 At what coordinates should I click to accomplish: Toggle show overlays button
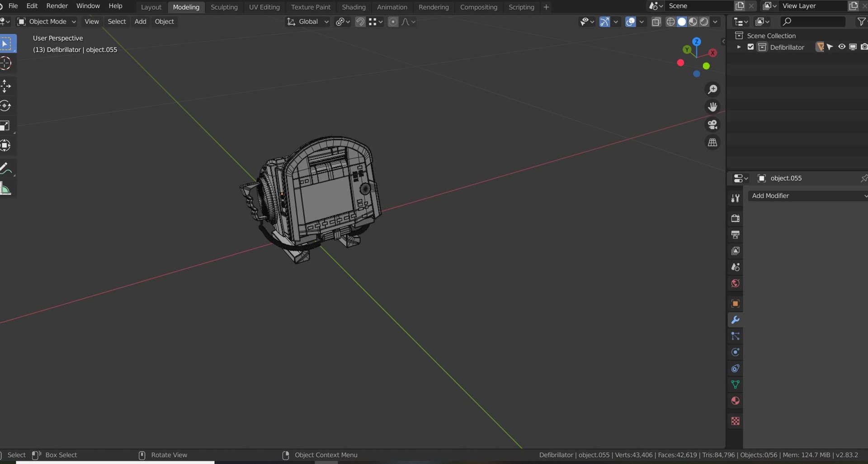(x=630, y=22)
